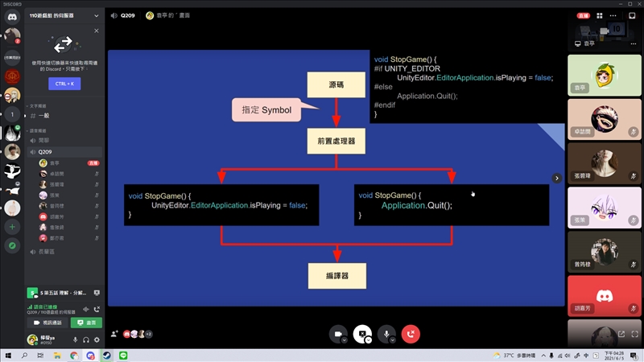Open the explore public servers compass icon
Viewport: 644px width, 362px height.
pyautogui.click(x=12, y=246)
